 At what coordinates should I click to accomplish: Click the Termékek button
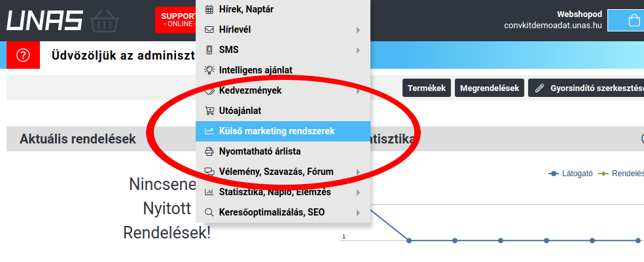[427, 88]
